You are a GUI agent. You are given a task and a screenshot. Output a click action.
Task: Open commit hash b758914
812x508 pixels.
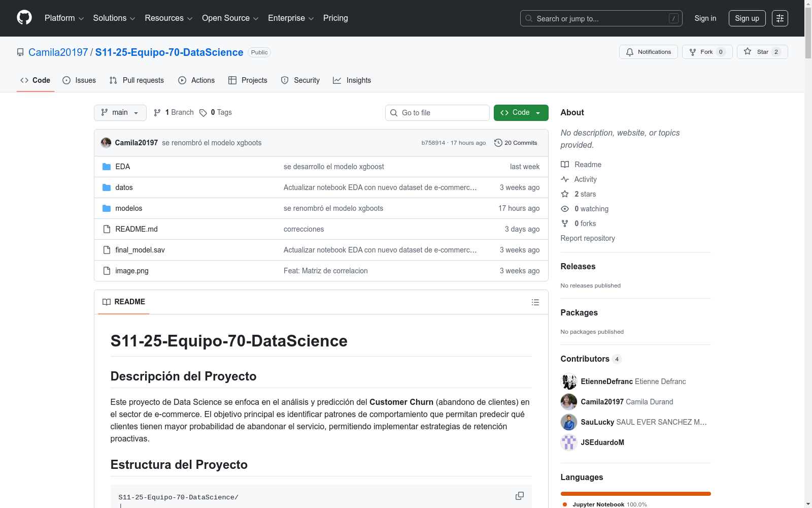coord(433,143)
